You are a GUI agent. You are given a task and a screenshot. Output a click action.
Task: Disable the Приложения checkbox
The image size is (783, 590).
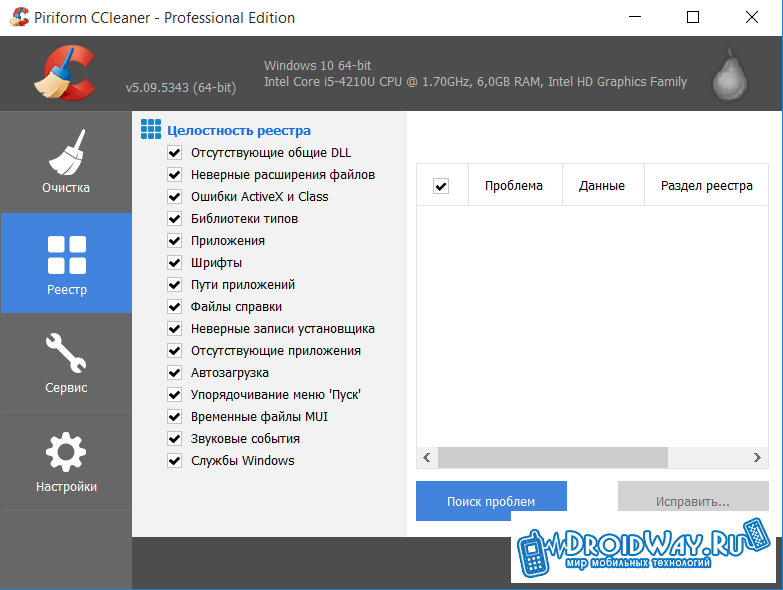(x=174, y=241)
